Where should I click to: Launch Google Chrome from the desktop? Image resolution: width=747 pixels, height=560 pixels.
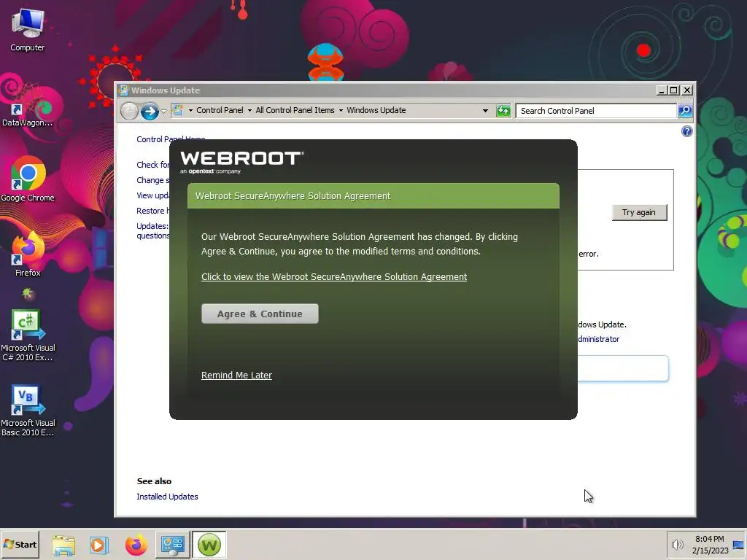coord(28,179)
